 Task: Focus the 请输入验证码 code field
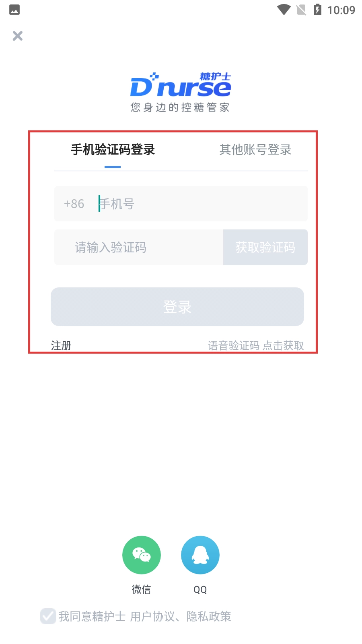tap(139, 247)
